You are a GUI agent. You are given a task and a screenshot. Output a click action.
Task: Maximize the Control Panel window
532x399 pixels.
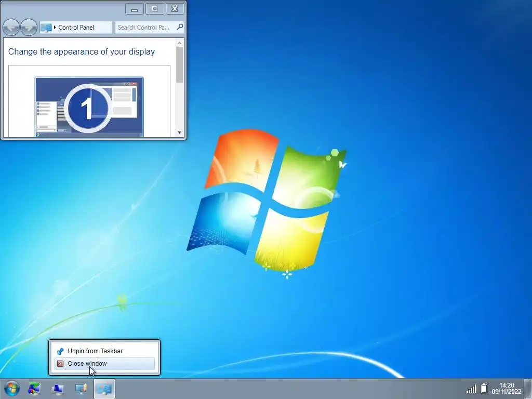coord(155,9)
